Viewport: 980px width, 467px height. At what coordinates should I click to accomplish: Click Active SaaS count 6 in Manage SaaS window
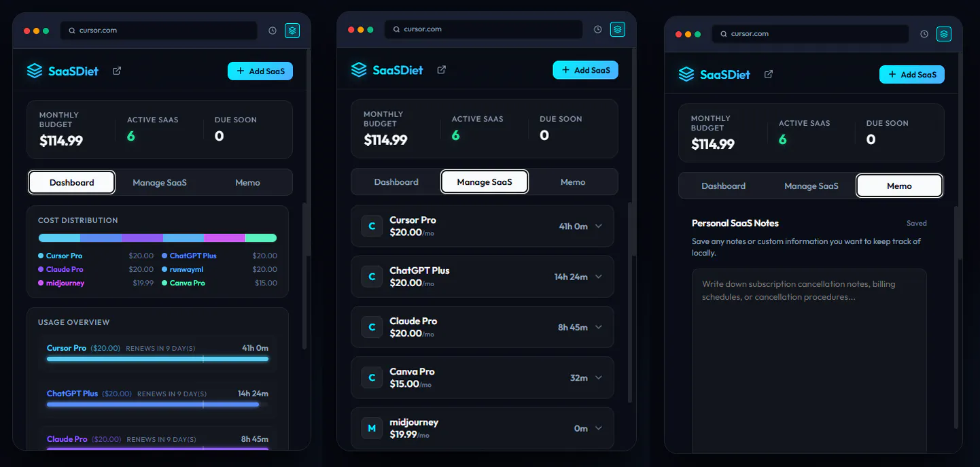[x=455, y=135]
